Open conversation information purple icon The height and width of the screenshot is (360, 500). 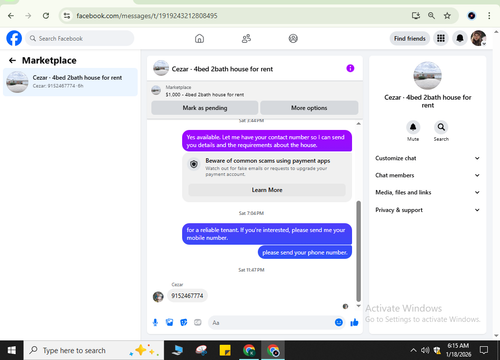coord(350,68)
